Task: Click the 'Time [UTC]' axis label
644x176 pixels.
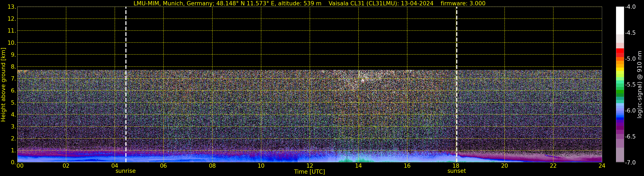Action: 309,172
